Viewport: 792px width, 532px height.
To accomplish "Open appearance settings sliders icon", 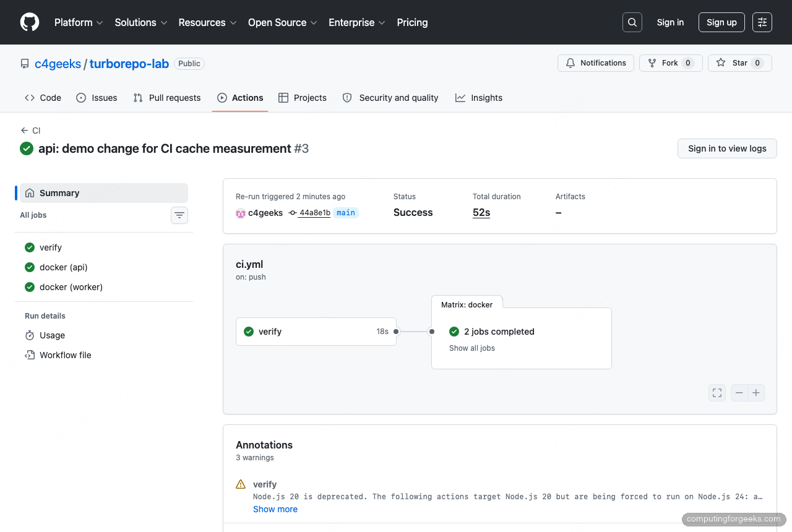I will pos(762,22).
